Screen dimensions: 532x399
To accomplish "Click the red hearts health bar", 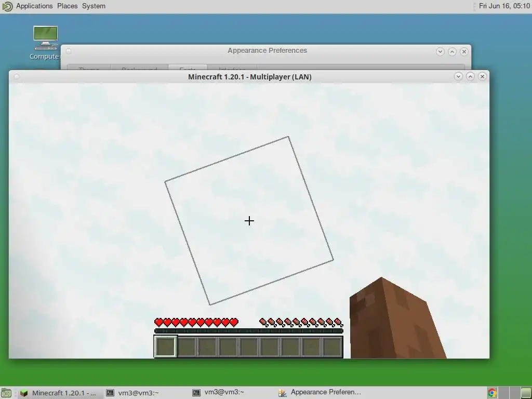I will 196,322.
